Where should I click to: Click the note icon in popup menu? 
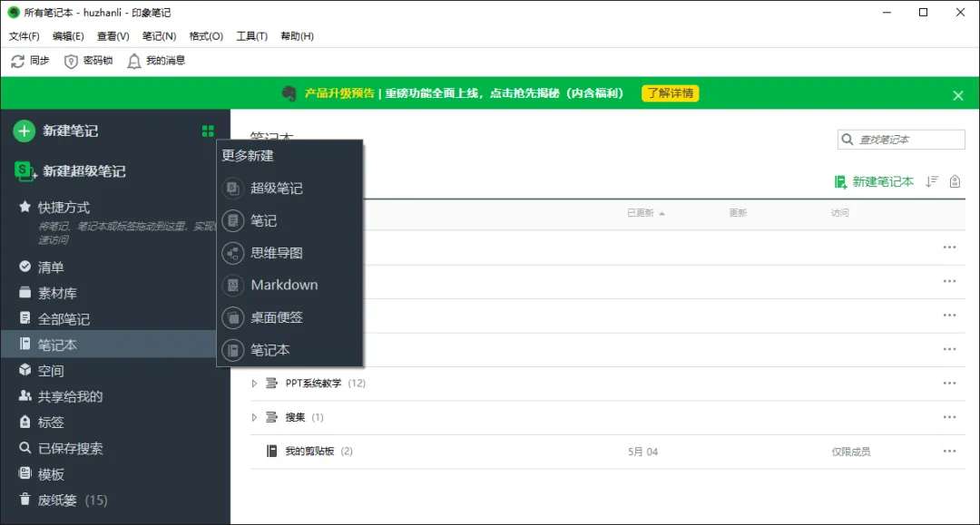(232, 220)
